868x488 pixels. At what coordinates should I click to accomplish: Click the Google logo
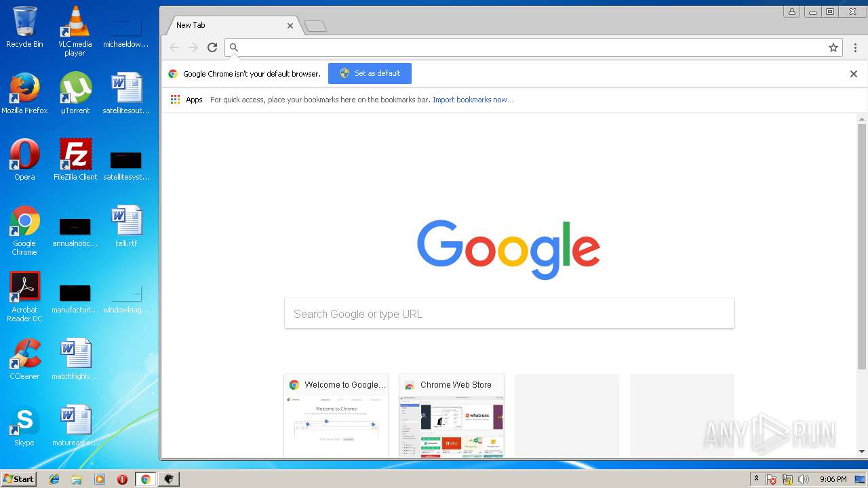coord(509,249)
